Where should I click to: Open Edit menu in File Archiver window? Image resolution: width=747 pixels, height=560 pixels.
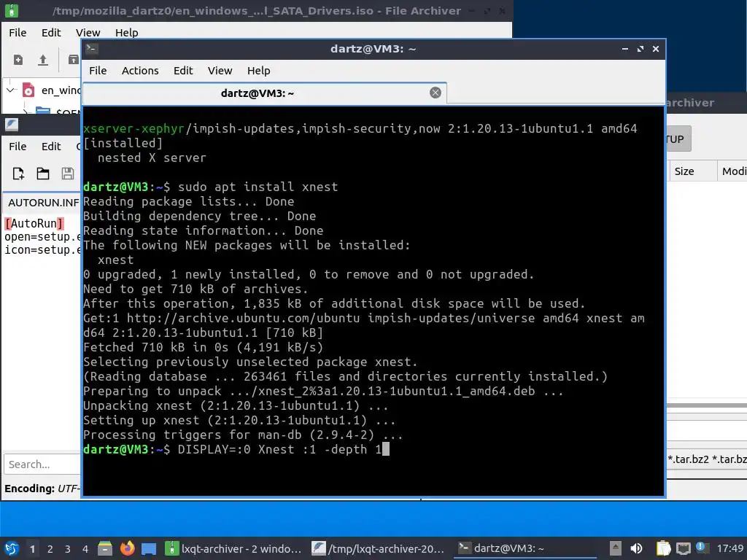pyautogui.click(x=51, y=32)
